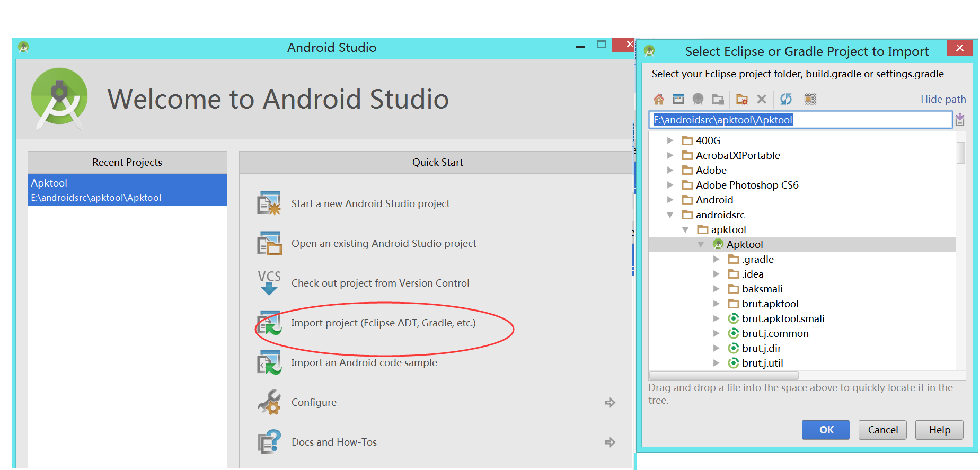Collapse the apktool subfolder
Image resolution: width=980 pixels, height=470 pixels.
pyautogui.click(x=685, y=229)
